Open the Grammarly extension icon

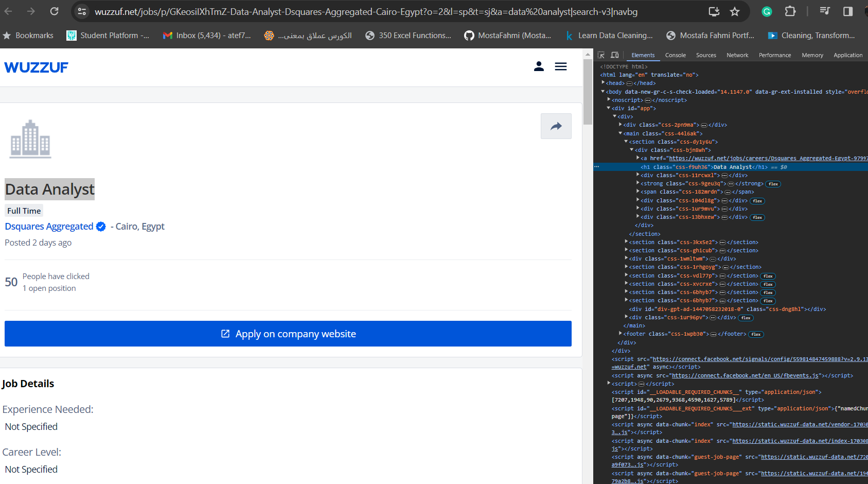coord(767,11)
